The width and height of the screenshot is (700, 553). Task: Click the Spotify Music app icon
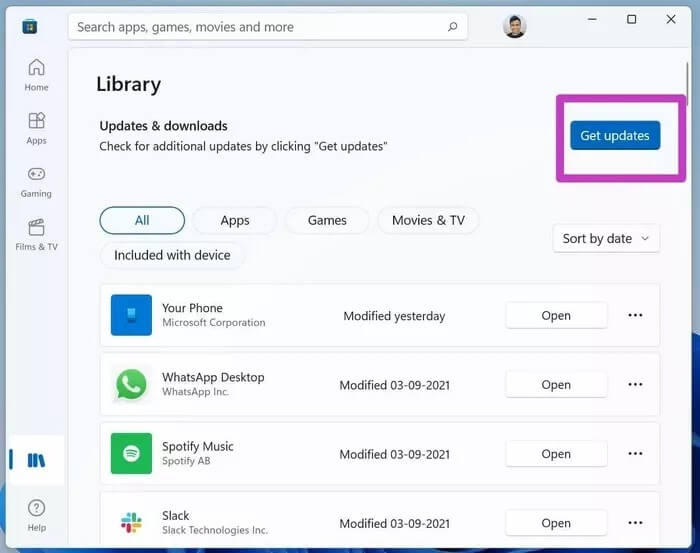(131, 453)
